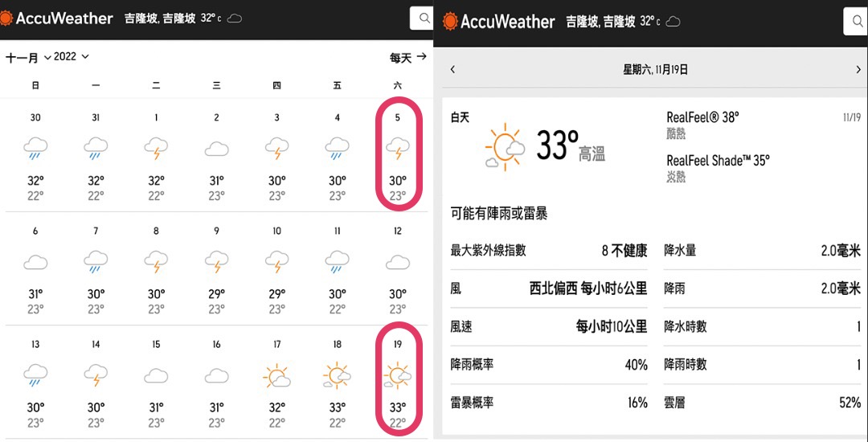
Task: Click the AccuWeather logo in right header
Action: click(499, 22)
